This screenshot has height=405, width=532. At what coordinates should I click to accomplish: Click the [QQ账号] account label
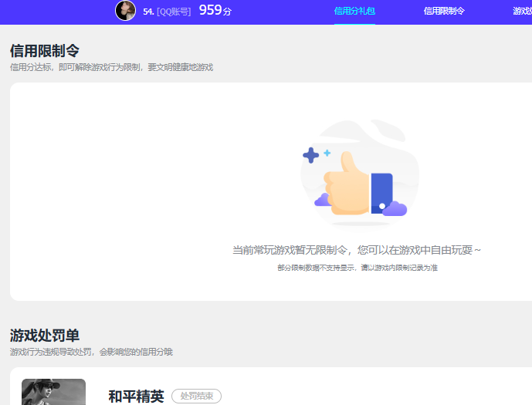point(174,12)
